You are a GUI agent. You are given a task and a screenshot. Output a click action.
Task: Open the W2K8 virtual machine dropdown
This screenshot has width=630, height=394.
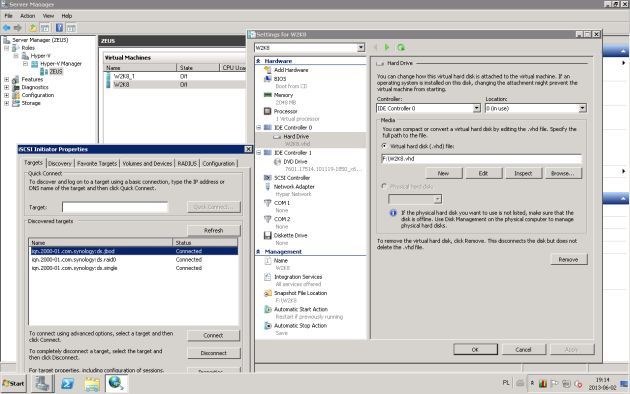tap(361, 47)
